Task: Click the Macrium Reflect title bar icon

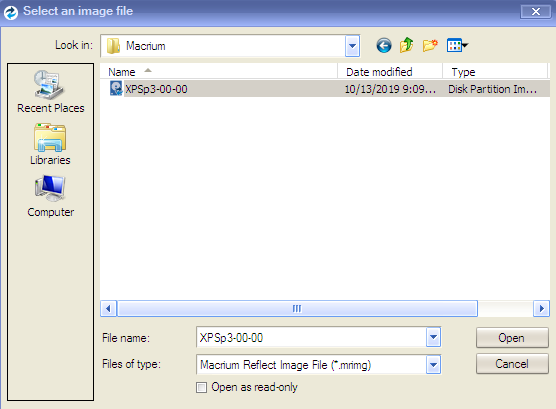Action: coord(11,12)
